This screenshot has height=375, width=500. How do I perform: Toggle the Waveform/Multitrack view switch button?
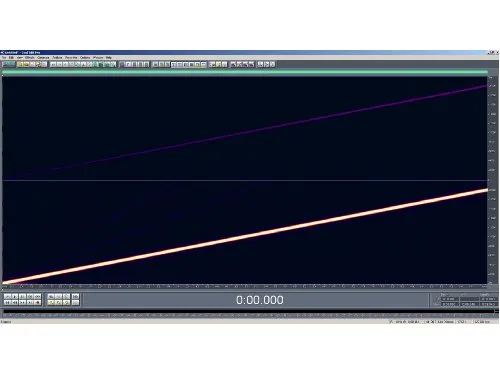(9, 64)
